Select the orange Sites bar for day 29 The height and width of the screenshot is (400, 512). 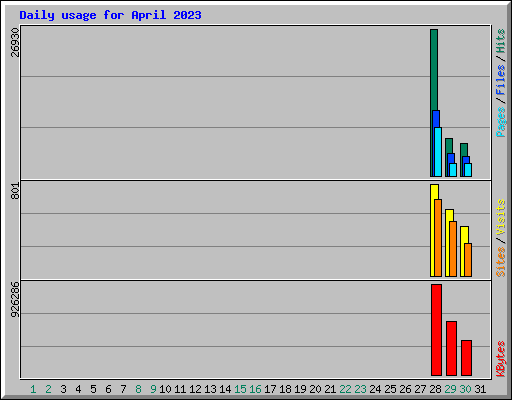[453, 249]
